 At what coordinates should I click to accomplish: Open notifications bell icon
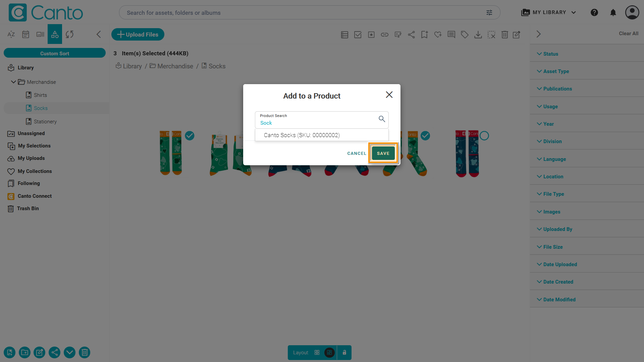click(613, 13)
